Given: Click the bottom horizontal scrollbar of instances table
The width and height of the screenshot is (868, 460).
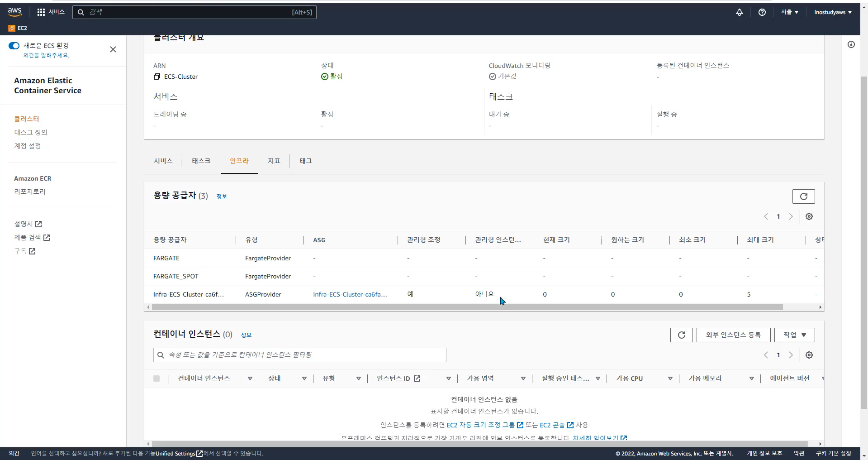Looking at the screenshot, I should 479,444.
